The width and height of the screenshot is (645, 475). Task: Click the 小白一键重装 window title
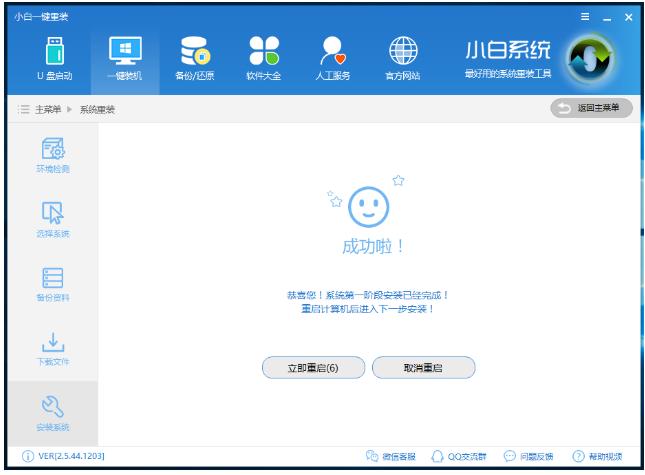[41, 17]
